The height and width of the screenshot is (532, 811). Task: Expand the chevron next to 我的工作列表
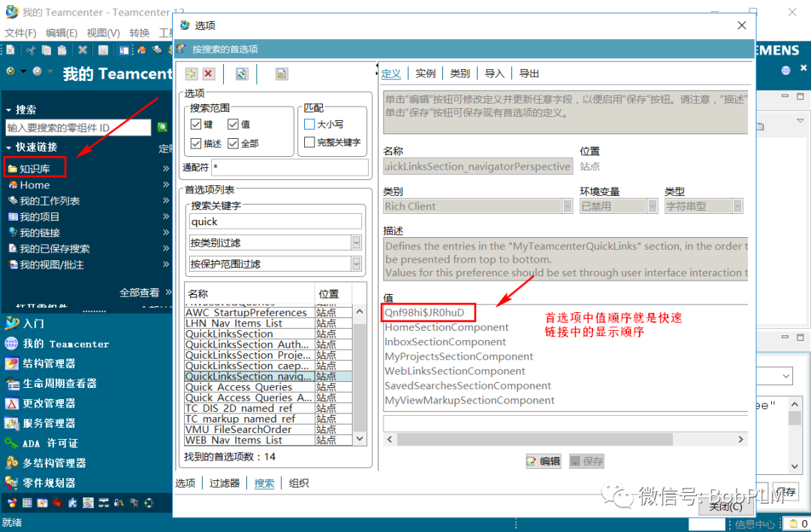pos(165,200)
